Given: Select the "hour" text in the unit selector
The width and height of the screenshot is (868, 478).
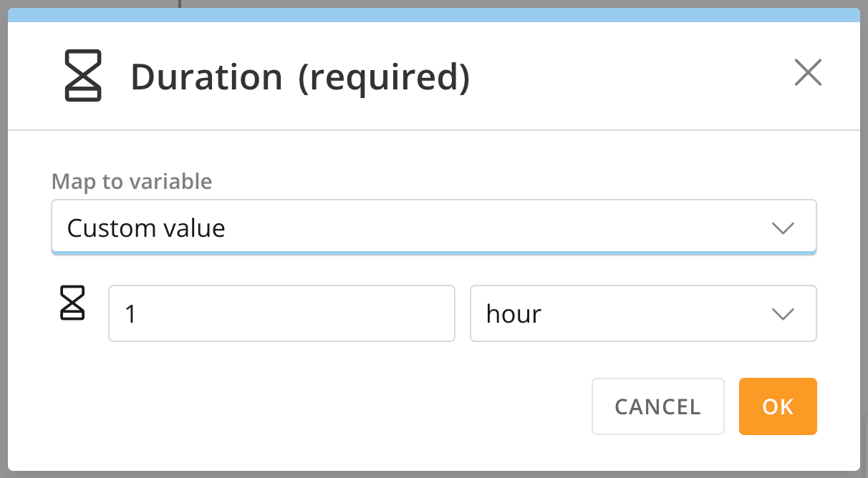Looking at the screenshot, I should [513, 314].
